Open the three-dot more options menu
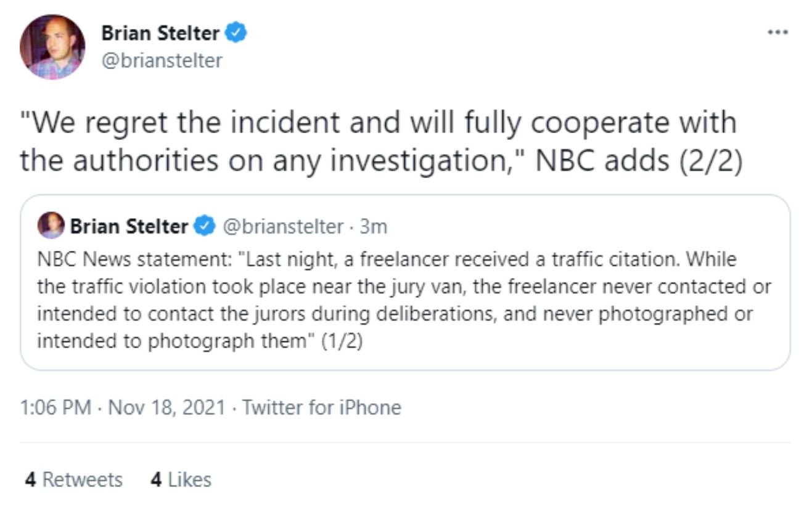 [779, 32]
